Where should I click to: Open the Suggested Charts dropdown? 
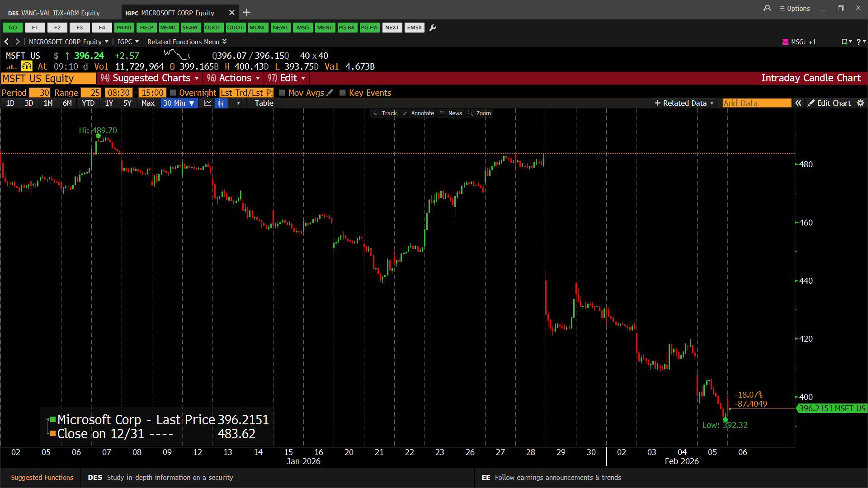coord(150,78)
